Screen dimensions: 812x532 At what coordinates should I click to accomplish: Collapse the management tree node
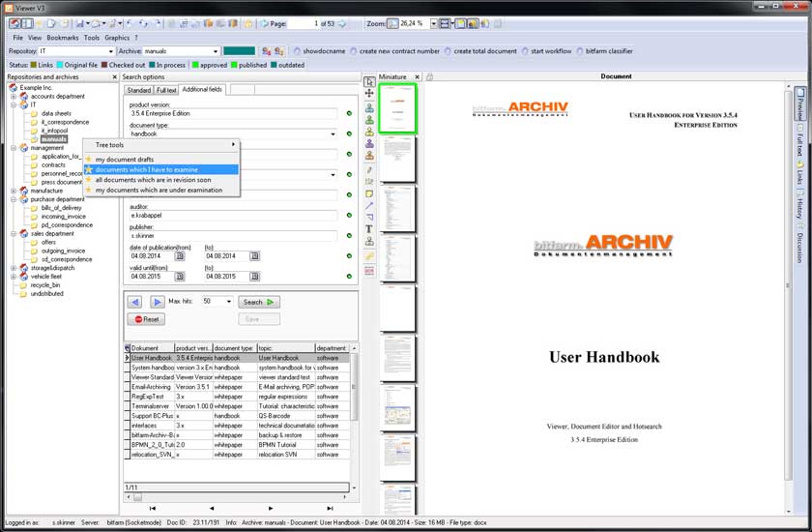[14, 148]
